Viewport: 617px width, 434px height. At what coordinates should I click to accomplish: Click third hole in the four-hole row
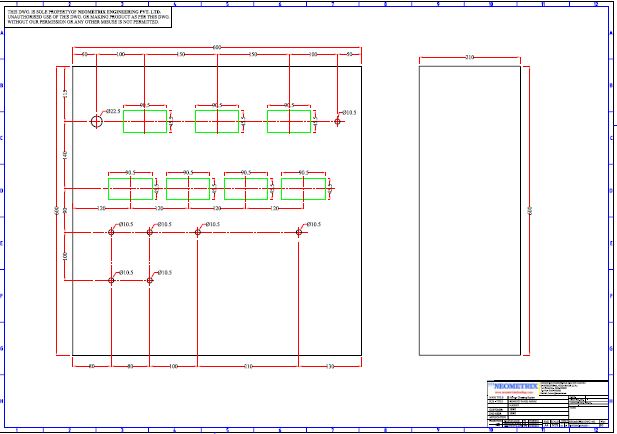[x=197, y=232]
